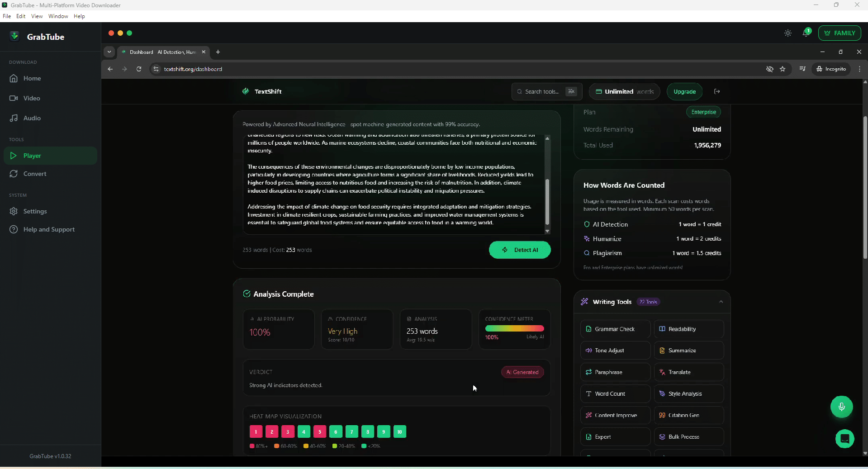This screenshot has width=868, height=469.
Task: Open the Grammar Check tool
Action: click(615, 329)
